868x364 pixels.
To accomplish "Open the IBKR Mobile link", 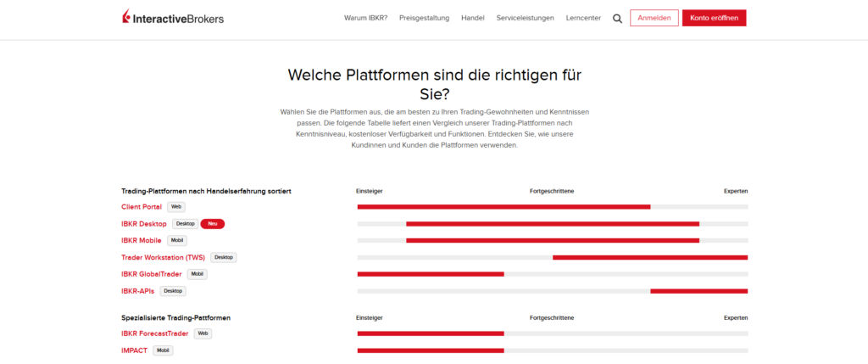I will [x=142, y=240].
